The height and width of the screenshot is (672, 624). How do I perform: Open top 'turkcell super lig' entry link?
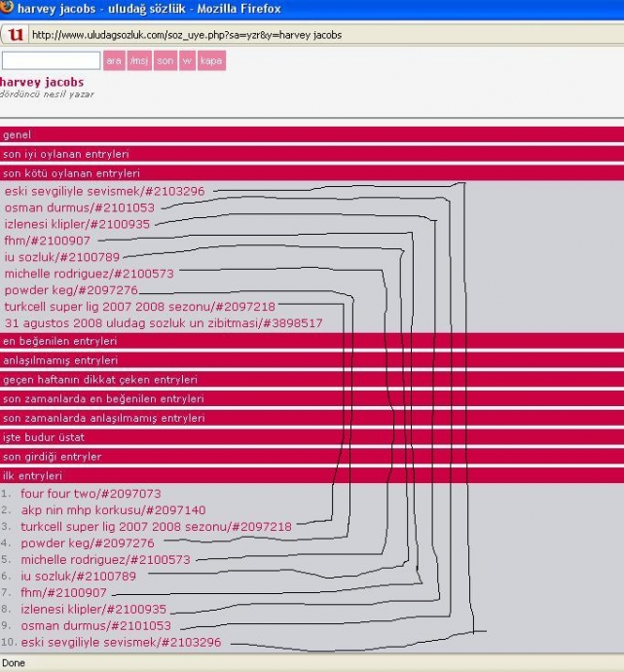[139, 307]
